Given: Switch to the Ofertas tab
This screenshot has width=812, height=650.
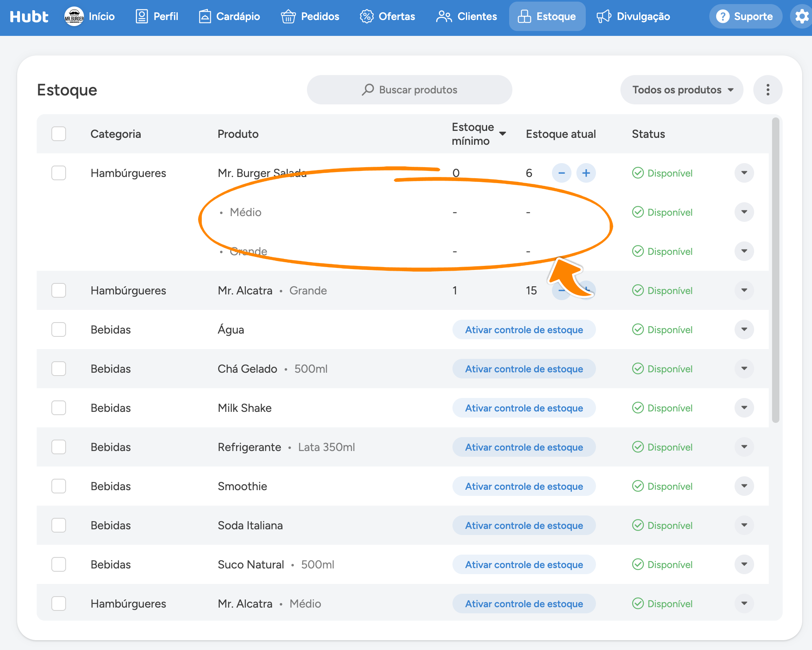Looking at the screenshot, I should 387,16.
